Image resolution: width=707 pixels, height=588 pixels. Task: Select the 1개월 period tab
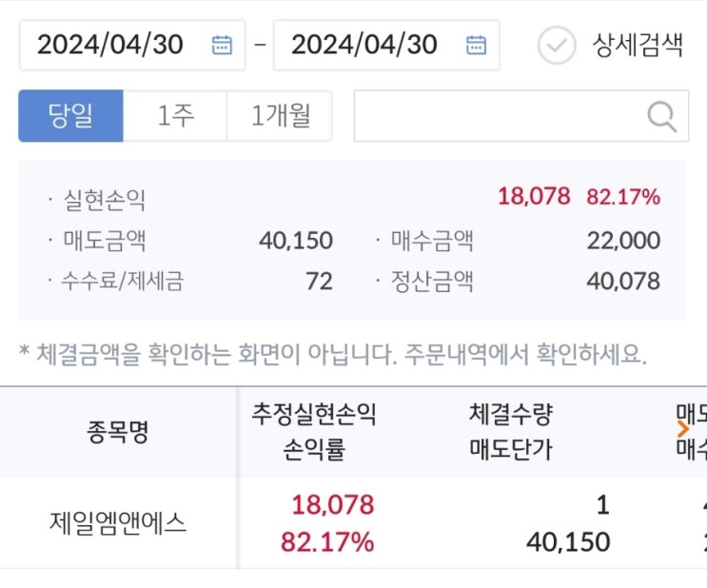(279, 116)
